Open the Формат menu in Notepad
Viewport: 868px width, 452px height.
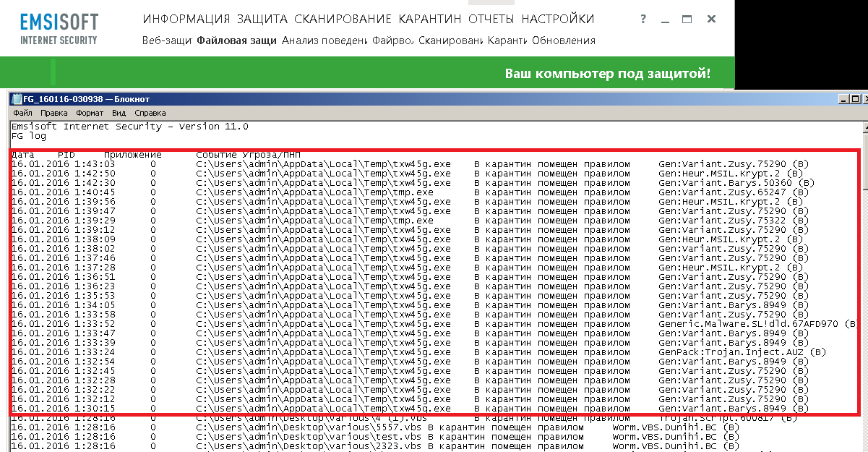click(90, 114)
